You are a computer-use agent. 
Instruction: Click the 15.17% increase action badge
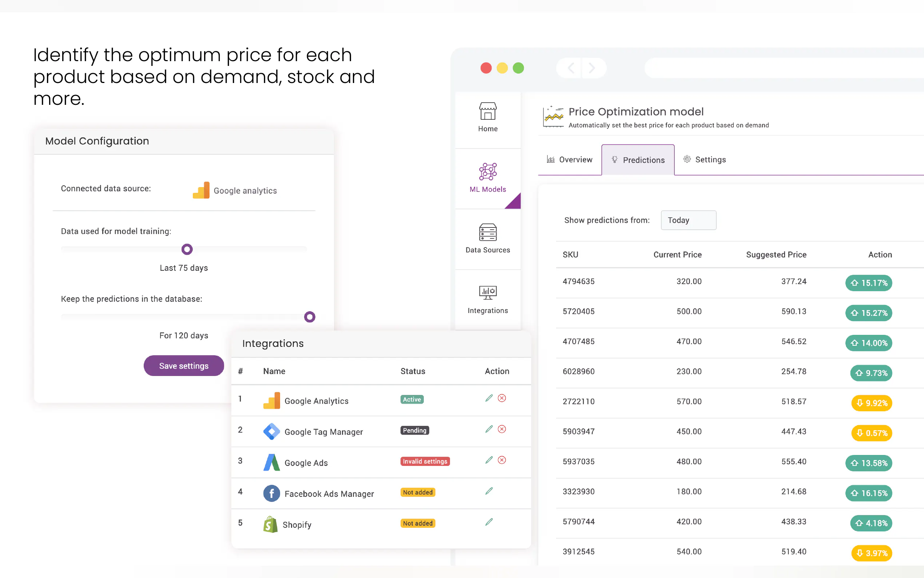point(868,283)
